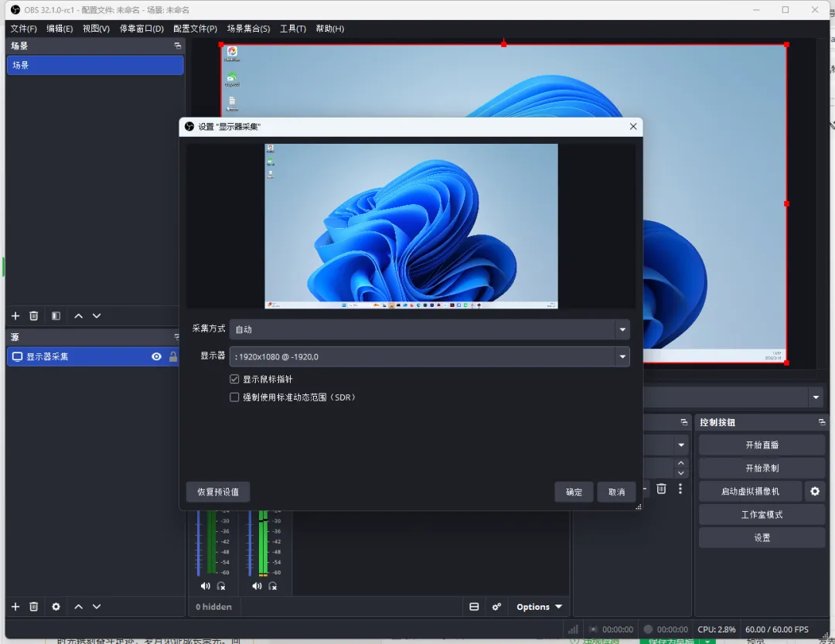The height and width of the screenshot is (644, 835).
Task: Float the 场景 dock using its header pop-out icon
Action: tap(178, 46)
